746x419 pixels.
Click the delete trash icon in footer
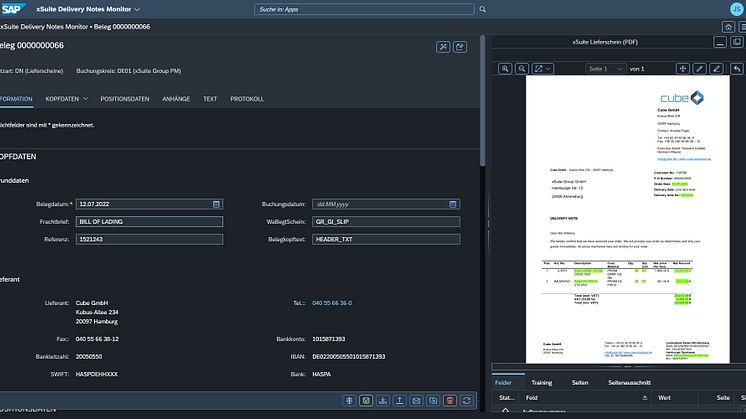click(451, 400)
